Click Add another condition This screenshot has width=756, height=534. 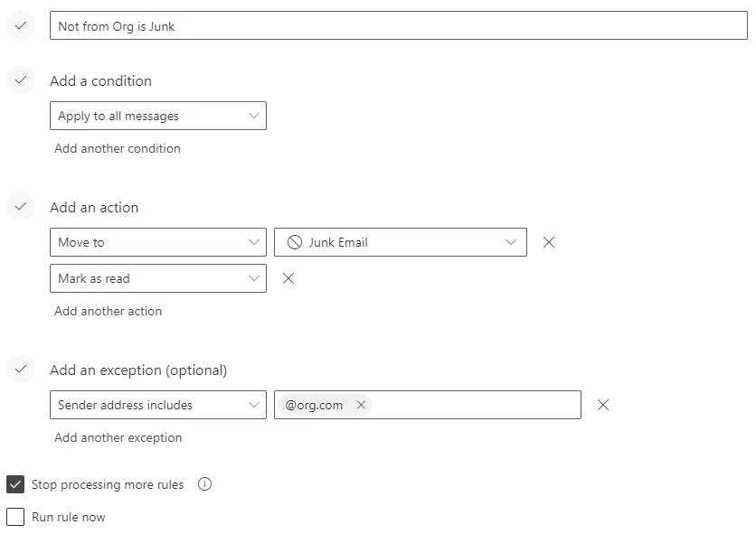[x=118, y=148]
